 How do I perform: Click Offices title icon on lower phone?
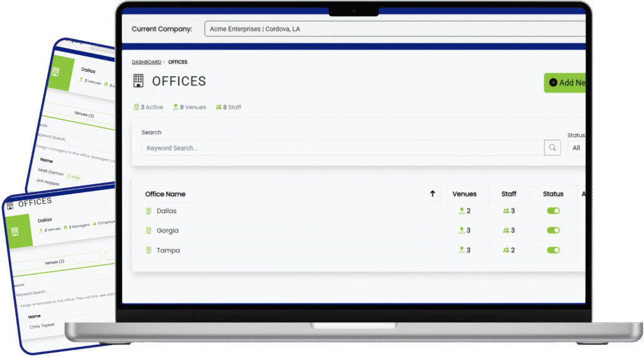pos(10,205)
